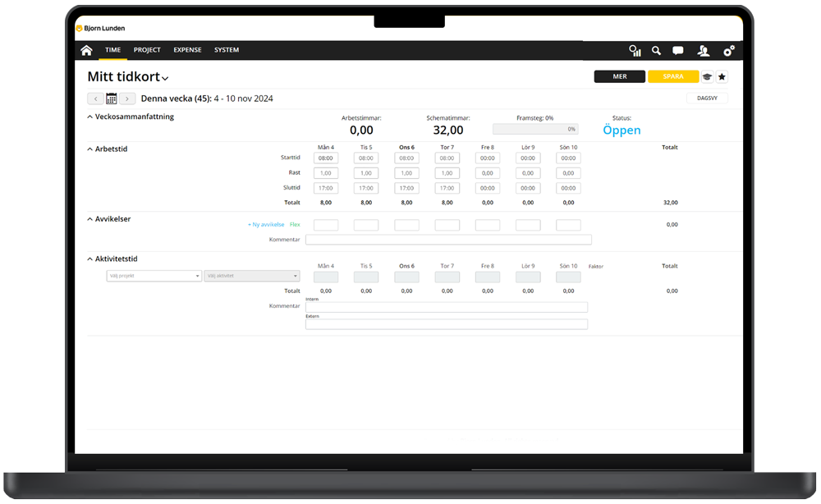Collapse the Veckosammanfattning section
The height and width of the screenshot is (504, 821).
coord(90,117)
